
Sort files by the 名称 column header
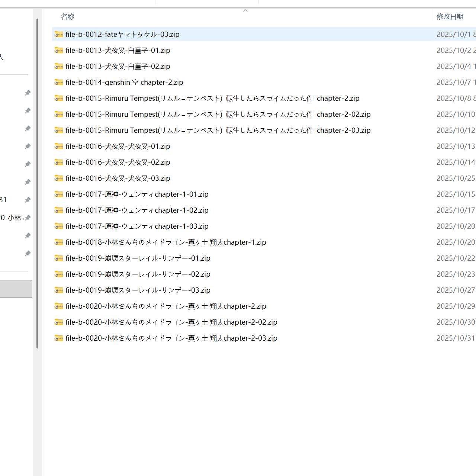click(x=68, y=17)
